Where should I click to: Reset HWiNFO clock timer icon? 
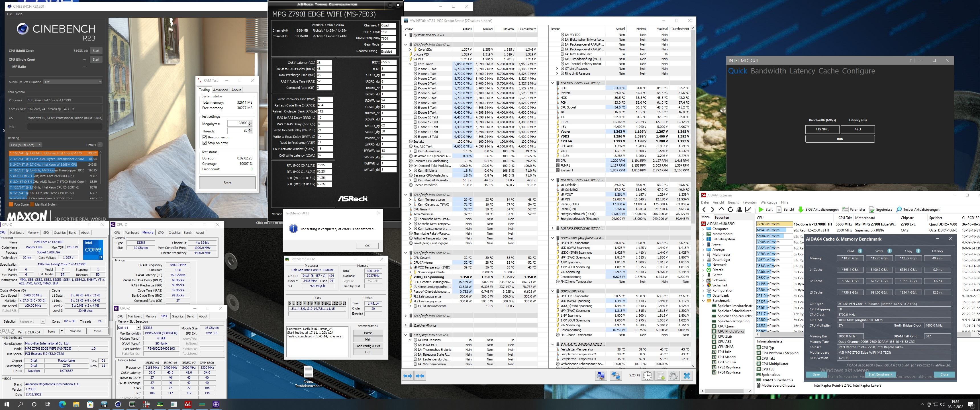(x=647, y=376)
